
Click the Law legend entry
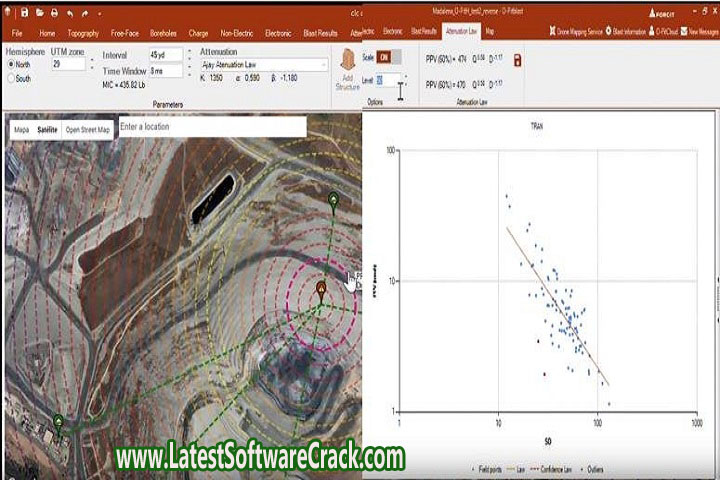tap(516, 469)
